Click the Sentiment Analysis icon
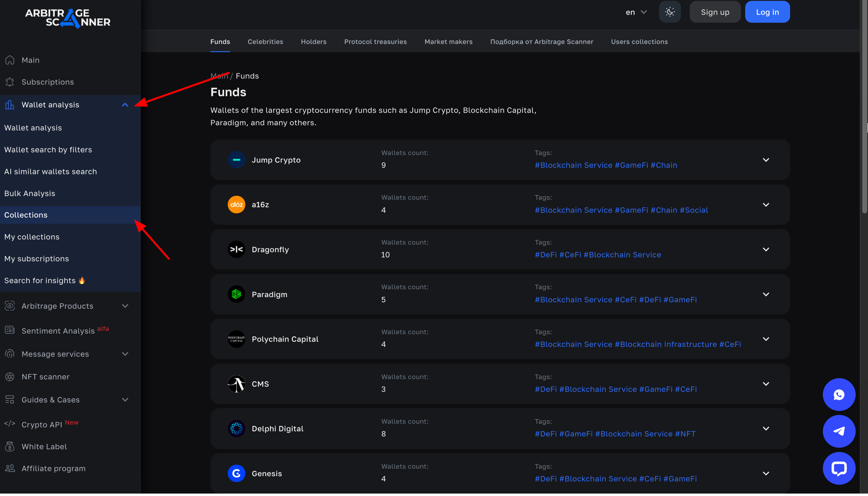 (10, 330)
